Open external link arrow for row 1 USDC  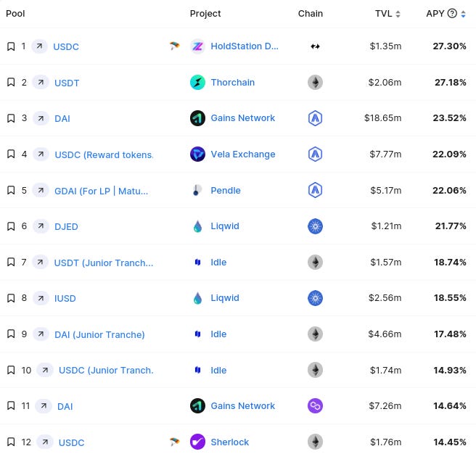39,46
